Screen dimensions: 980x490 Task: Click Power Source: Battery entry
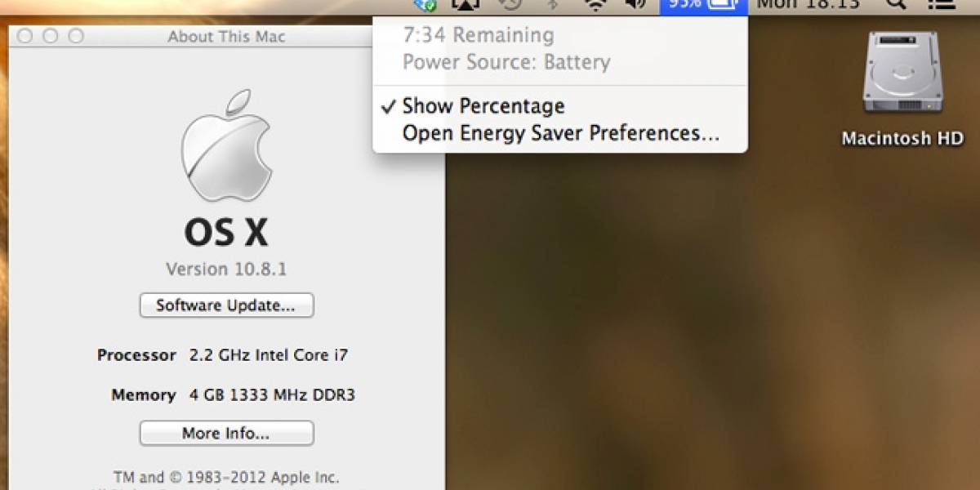pyautogui.click(x=506, y=62)
